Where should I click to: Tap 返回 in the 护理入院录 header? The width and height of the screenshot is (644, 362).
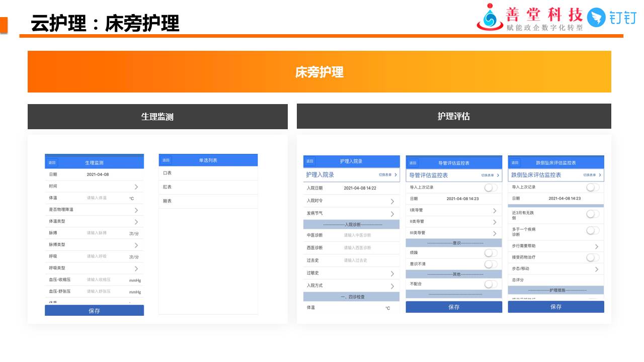(309, 161)
